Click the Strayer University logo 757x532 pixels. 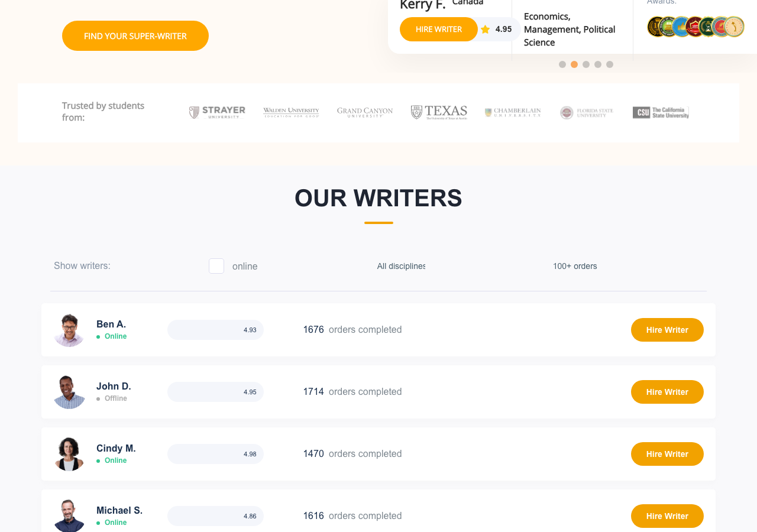click(x=217, y=112)
